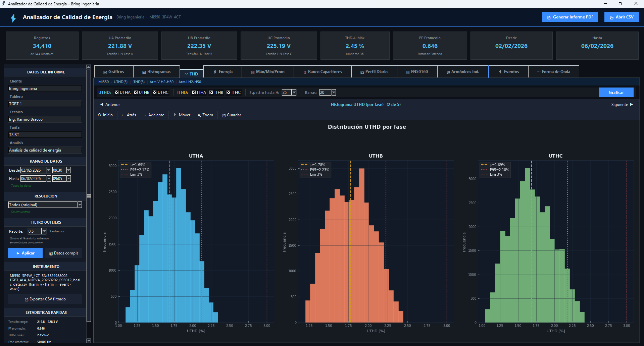644x346 pixels.
Task: Click the Guardar save chart icon
Action: [x=231, y=115]
